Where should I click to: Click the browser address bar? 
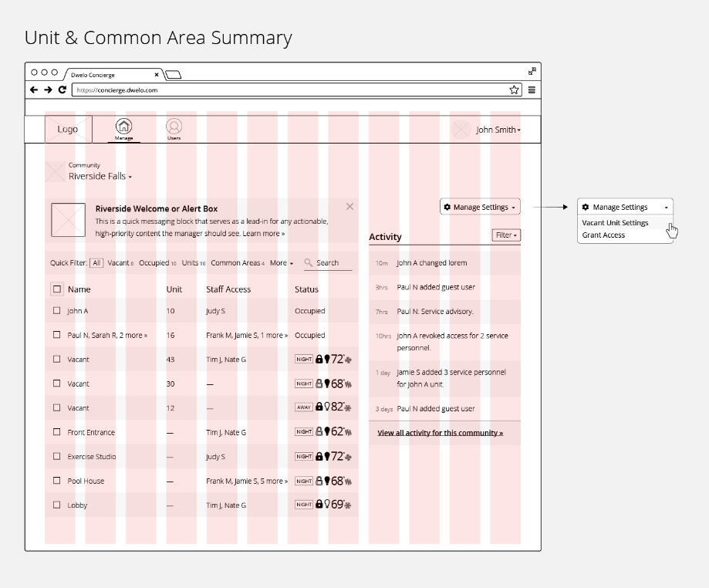296,90
